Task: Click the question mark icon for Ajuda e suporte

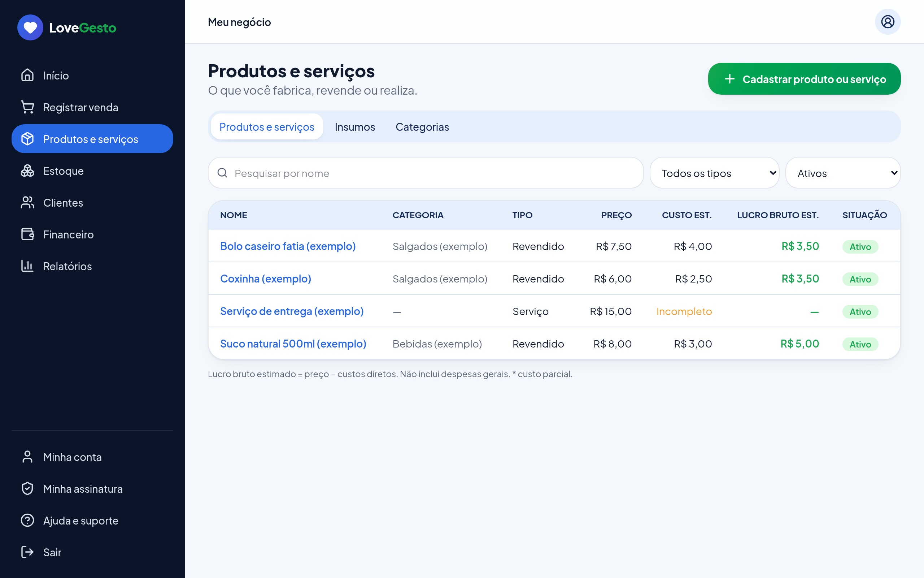Action: pyautogui.click(x=27, y=520)
